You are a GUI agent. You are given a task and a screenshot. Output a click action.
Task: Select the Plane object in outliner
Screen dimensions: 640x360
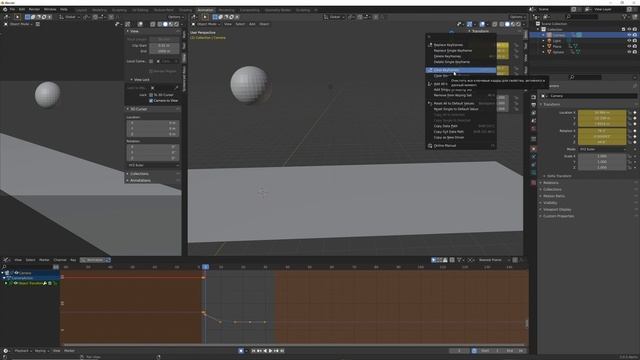pos(557,47)
